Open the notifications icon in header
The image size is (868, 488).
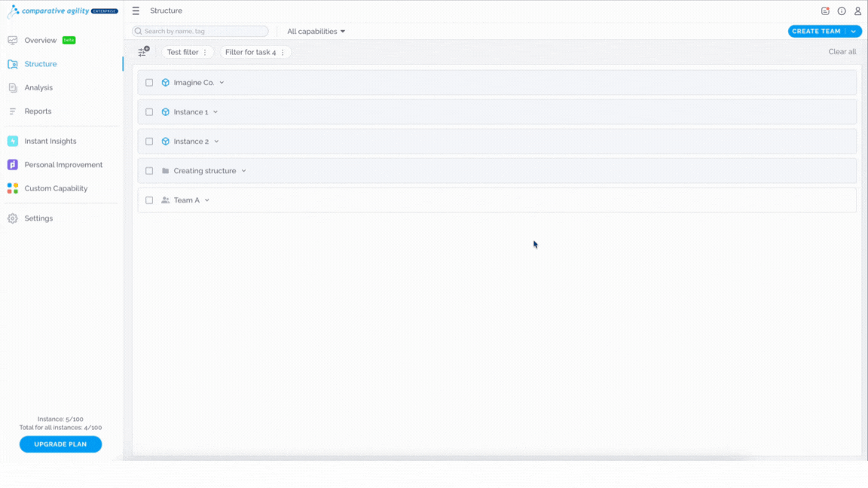[825, 11]
